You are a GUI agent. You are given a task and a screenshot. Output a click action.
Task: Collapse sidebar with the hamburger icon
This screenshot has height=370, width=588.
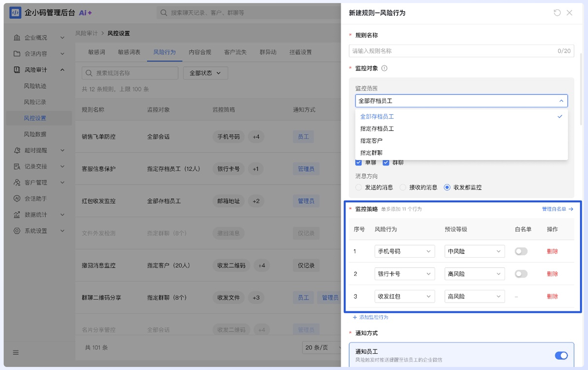point(16,352)
